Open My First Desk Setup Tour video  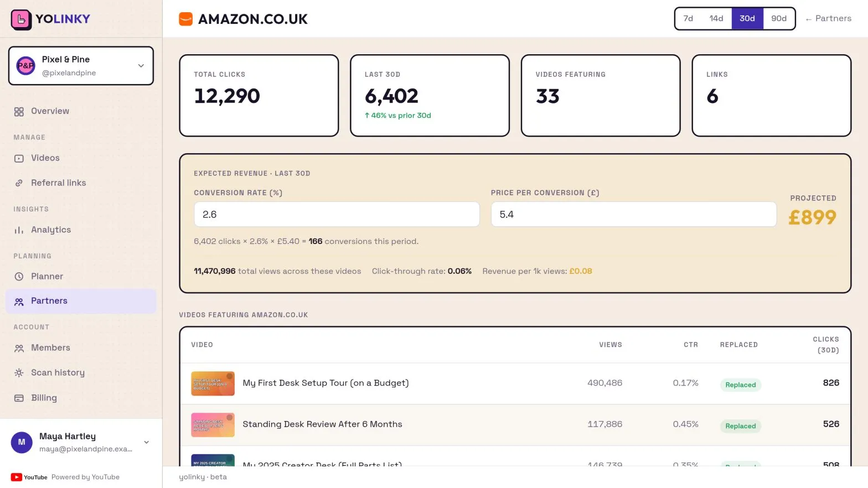325,383
